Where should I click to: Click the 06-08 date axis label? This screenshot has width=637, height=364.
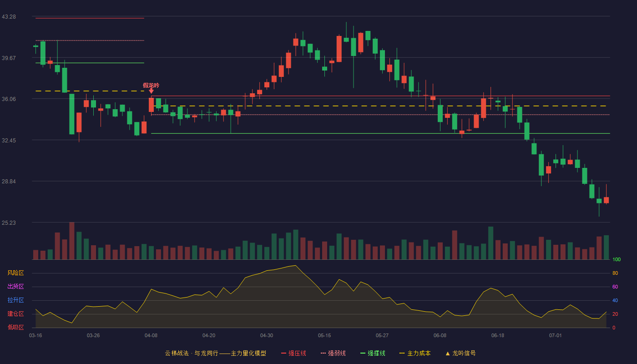pos(440,335)
